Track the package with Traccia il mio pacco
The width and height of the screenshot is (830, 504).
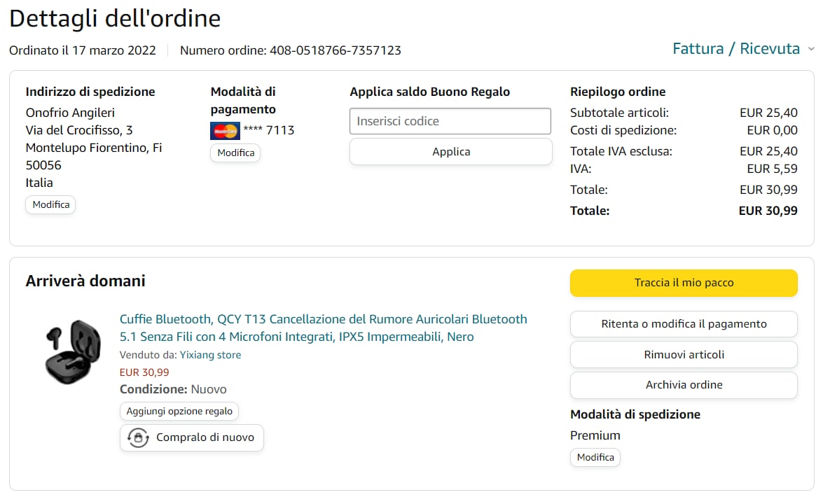coord(684,283)
